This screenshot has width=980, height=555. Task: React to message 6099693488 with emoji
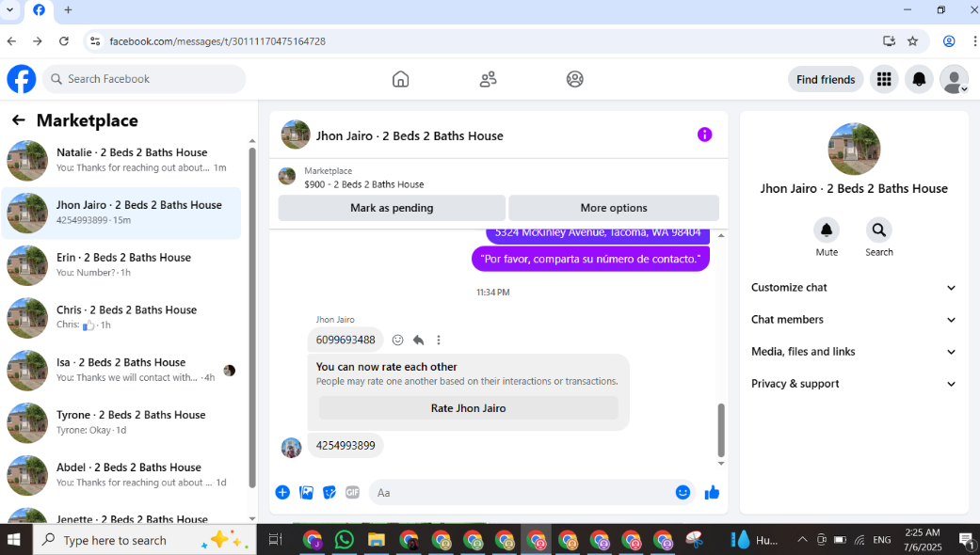click(x=397, y=340)
